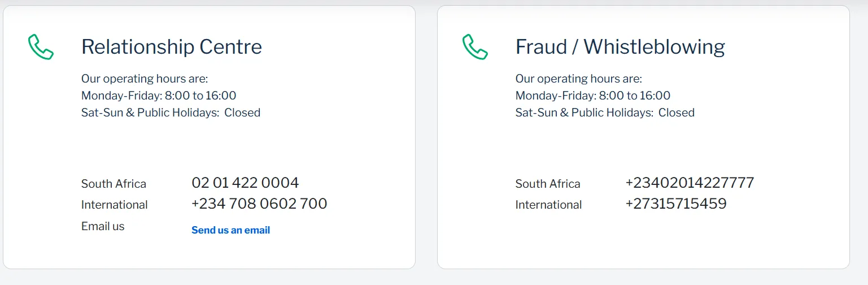Viewport: 868px width, 285px height.
Task: Dial international number +234 708 0602 700
Action: tap(259, 204)
